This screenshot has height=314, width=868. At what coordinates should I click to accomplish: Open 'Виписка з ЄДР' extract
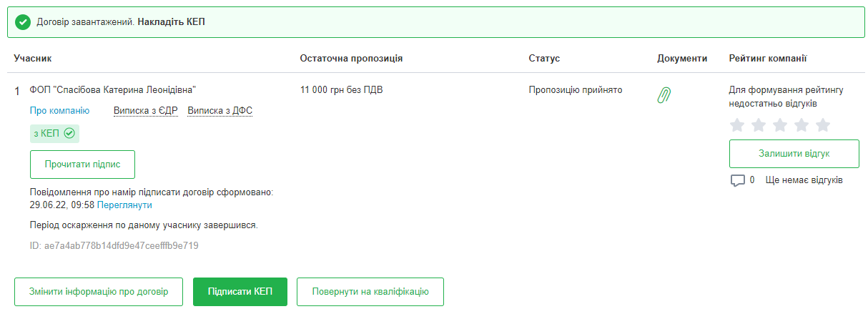point(145,111)
